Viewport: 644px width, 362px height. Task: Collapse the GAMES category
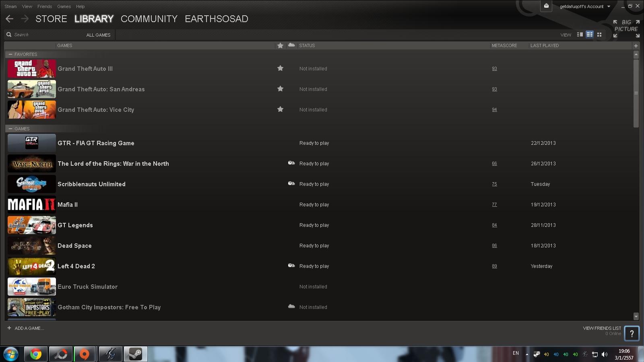pyautogui.click(x=10, y=129)
